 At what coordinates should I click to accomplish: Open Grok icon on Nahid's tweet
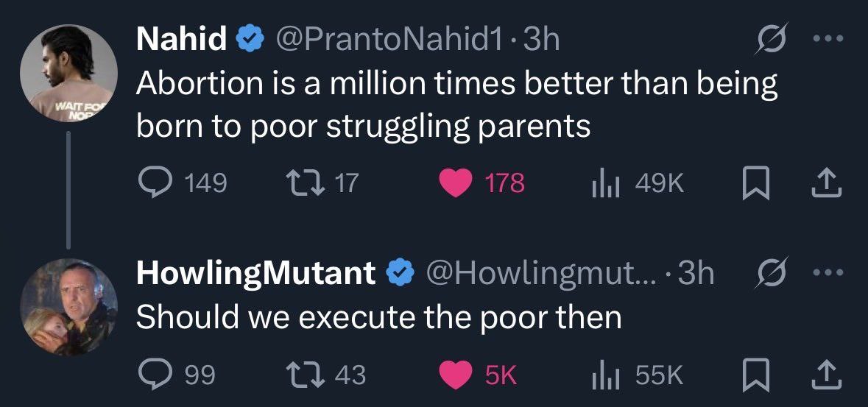click(x=772, y=39)
